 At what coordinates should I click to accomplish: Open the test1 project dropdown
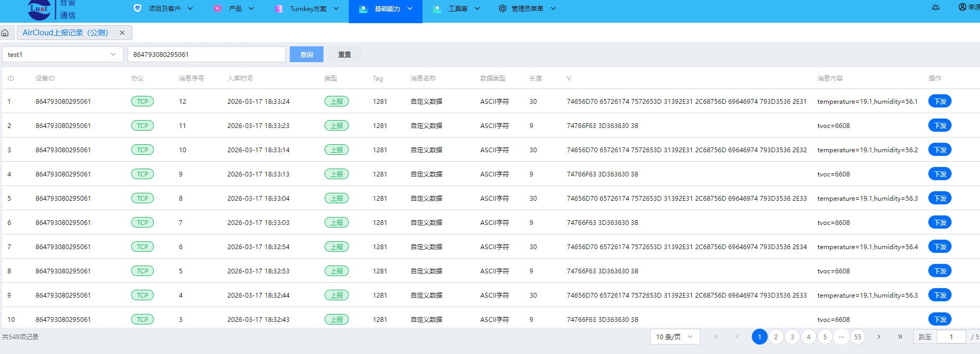(x=63, y=54)
